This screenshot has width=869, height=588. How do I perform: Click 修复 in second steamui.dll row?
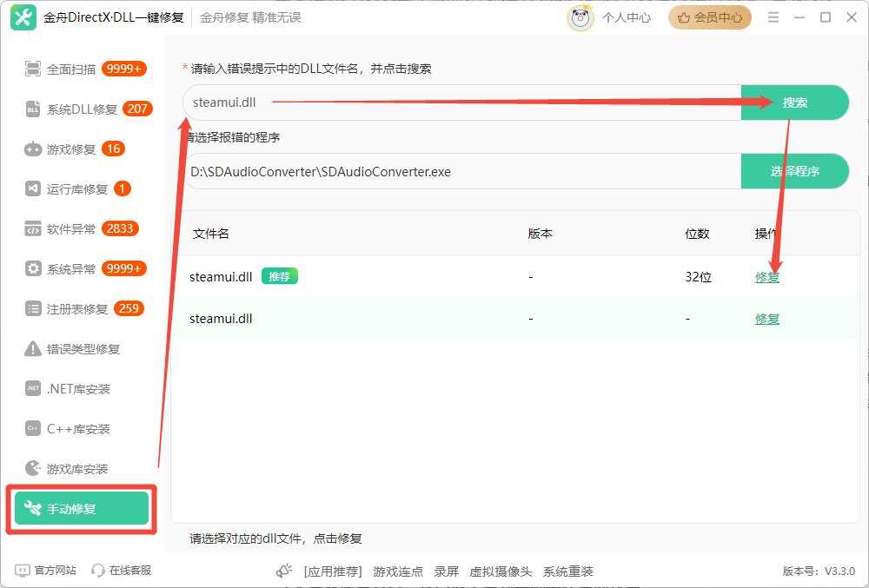tap(767, 319)
